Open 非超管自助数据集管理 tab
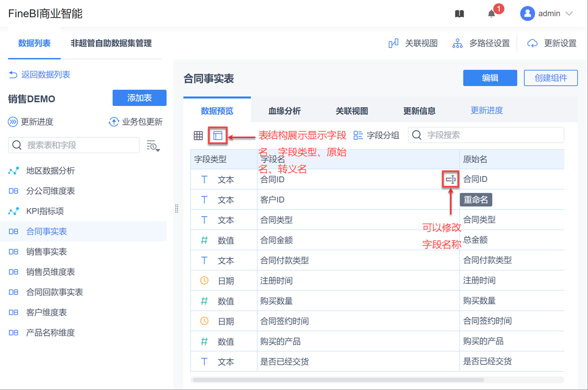 tap(111, 43)
